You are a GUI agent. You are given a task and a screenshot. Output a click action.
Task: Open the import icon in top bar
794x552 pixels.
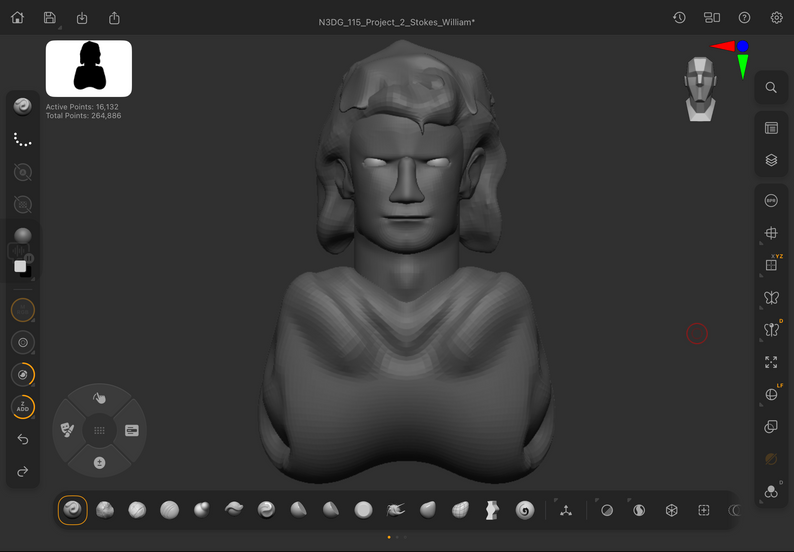[x=82, y=18]
